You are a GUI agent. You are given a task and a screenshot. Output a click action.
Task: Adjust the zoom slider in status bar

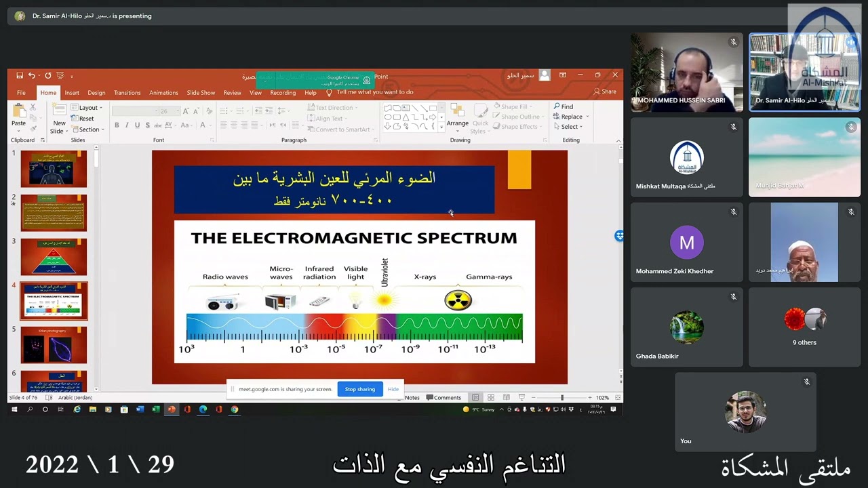click(562, 398)
